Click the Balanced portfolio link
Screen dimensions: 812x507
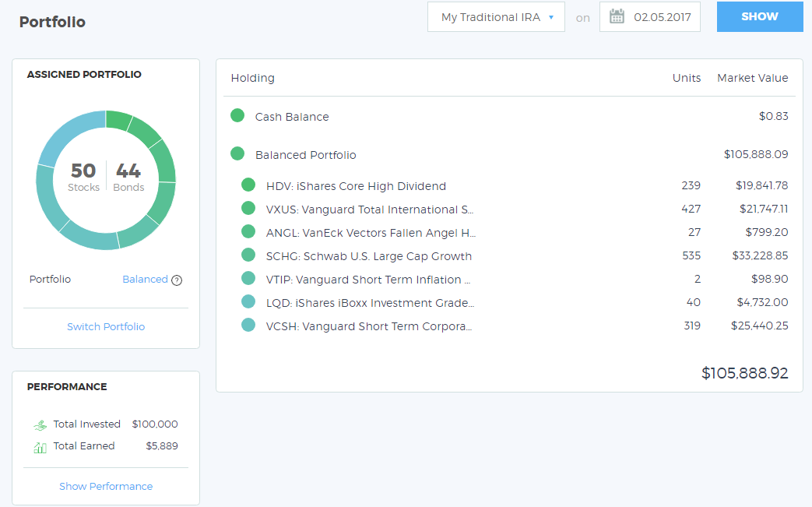145,280
